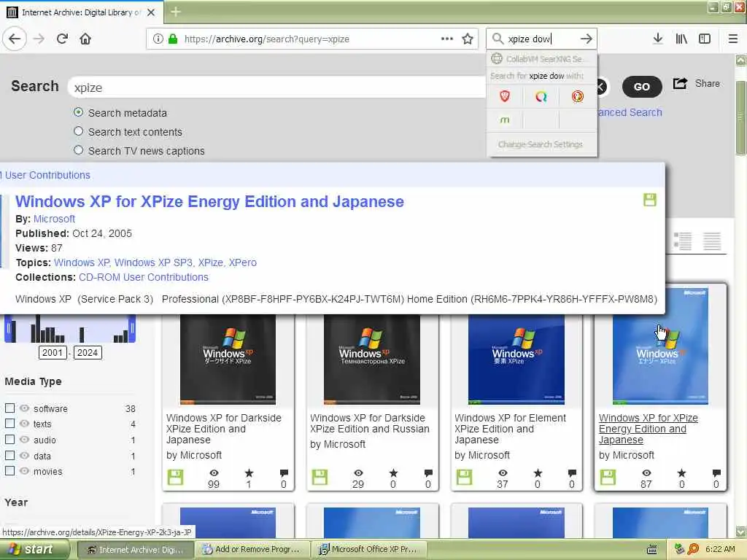Image resolution: width=747 pixels, height=560 pixels.
Task: Click Share label text
Action: pyautogui.click(x=707, y=83)
